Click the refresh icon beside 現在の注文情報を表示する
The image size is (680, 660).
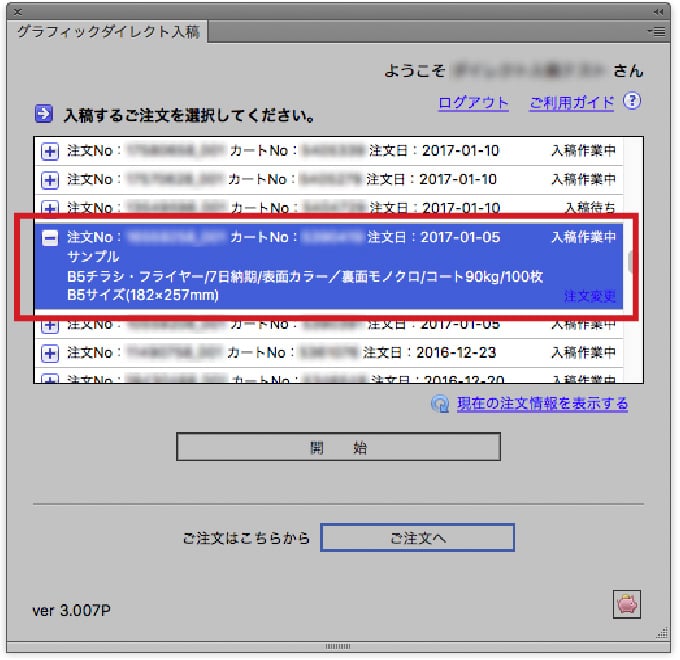pyautogui.click(x=440, y=404)
